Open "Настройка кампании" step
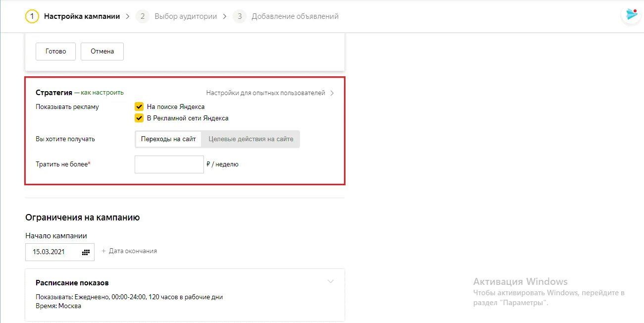The width and height of the screenshot is (644, 323). pos(82,16)
